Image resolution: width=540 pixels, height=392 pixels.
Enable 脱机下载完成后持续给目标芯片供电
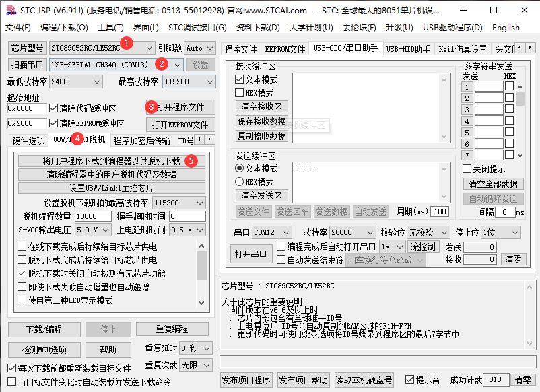tap(22, 260)
